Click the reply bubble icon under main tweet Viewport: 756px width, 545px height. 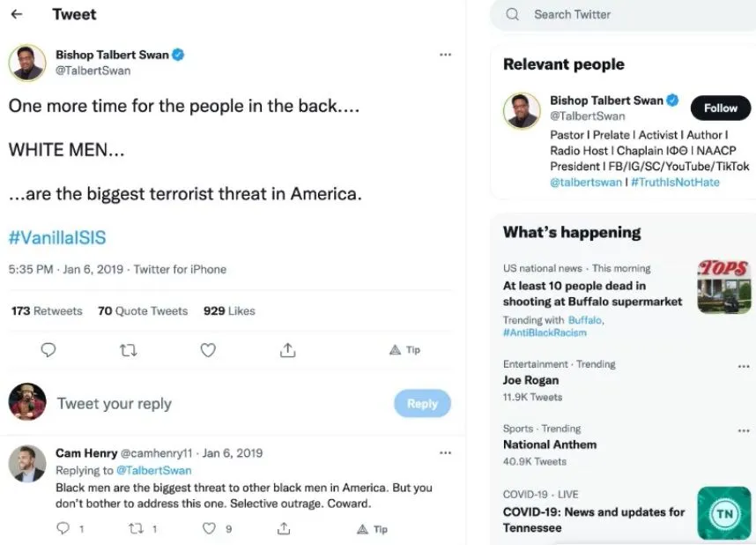pos(48,350)
